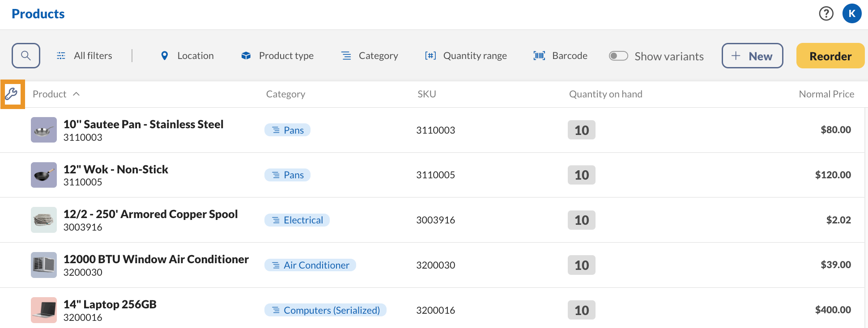Open the user avatar K menu

[x=851, y=14]
